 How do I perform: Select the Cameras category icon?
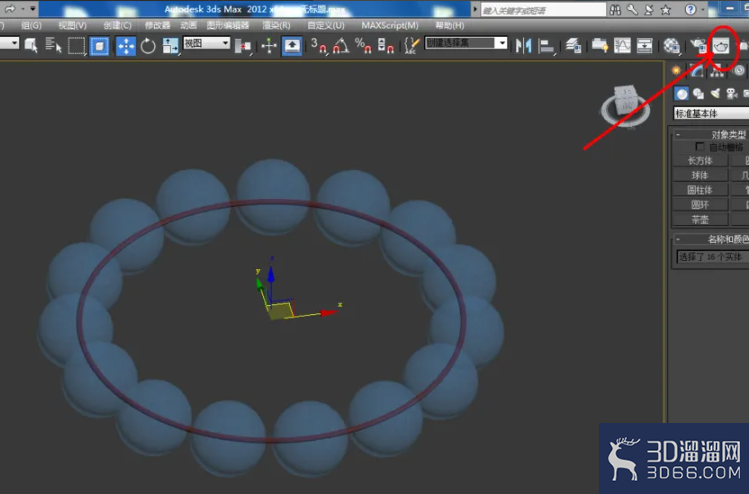click(732, 94)
